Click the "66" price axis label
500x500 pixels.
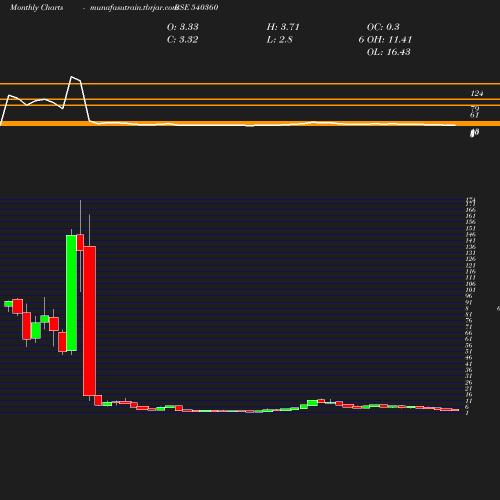(x=469, y=333)
